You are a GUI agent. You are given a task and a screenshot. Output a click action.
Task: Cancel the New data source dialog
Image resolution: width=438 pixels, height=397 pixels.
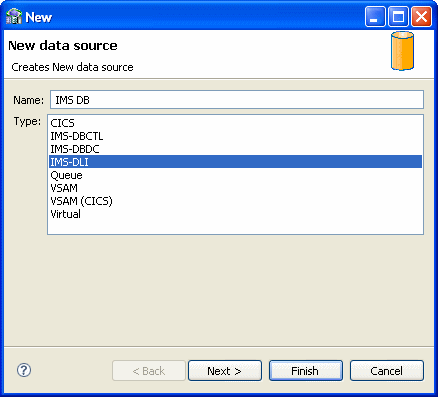tap(387, 370)
